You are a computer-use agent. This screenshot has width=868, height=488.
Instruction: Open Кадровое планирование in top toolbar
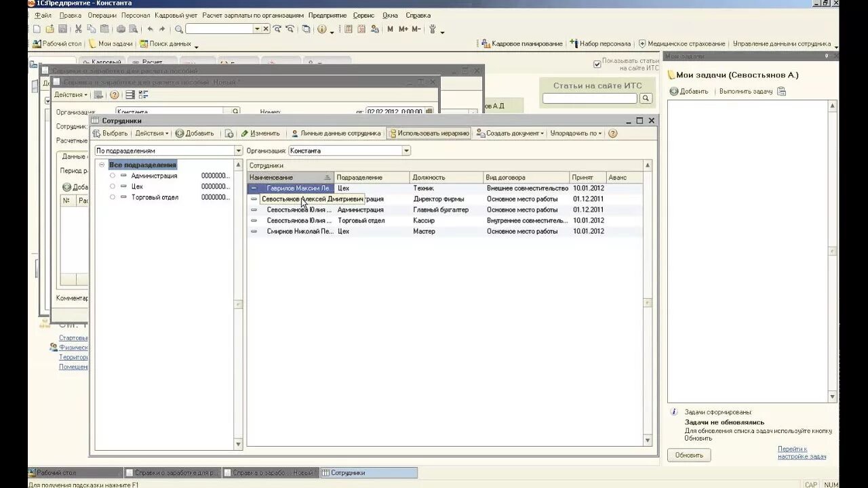click(522, 44)
